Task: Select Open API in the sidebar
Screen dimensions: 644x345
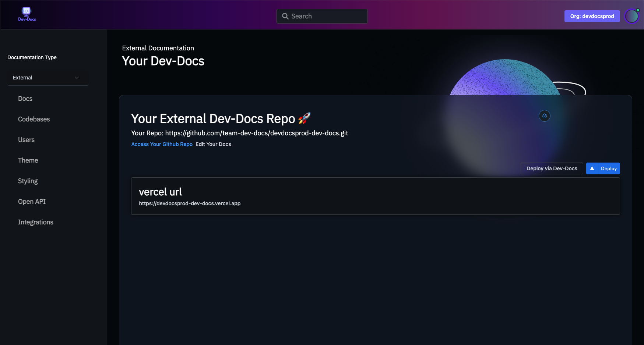Action: (x=32, y=202)
